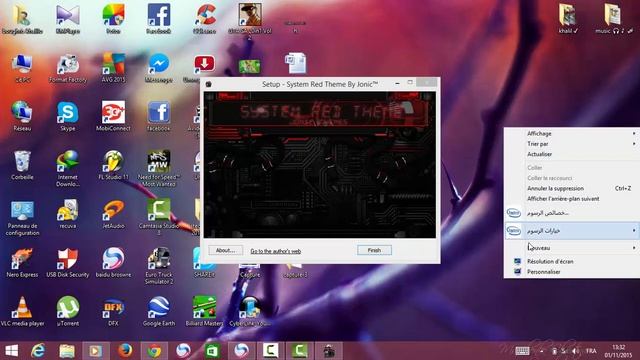The height and width of the screenshot is (360, 640).
Task: Open the JetAudio desktop shortcut
Action: (x=113, y=214)
